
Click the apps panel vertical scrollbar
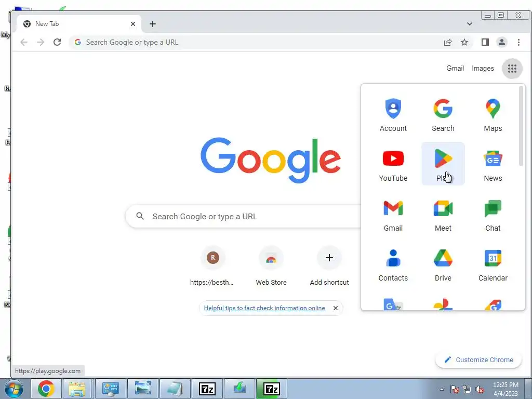[x=521, y=126]
